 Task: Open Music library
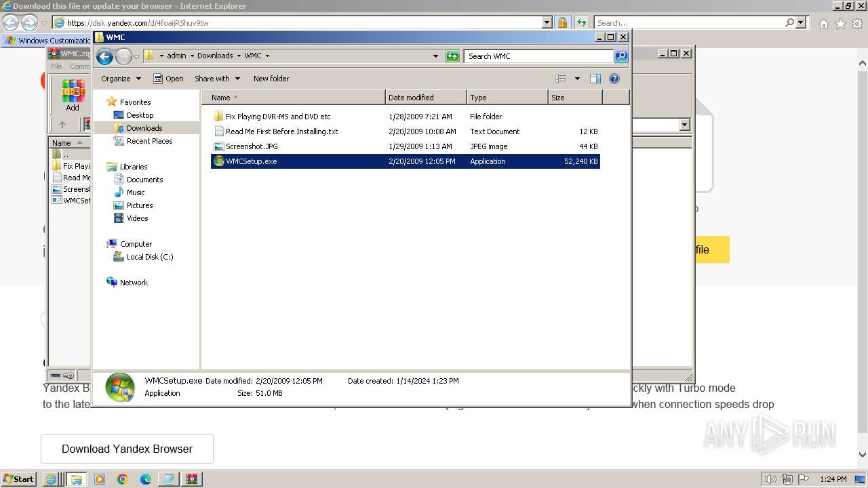pos(136,192)
